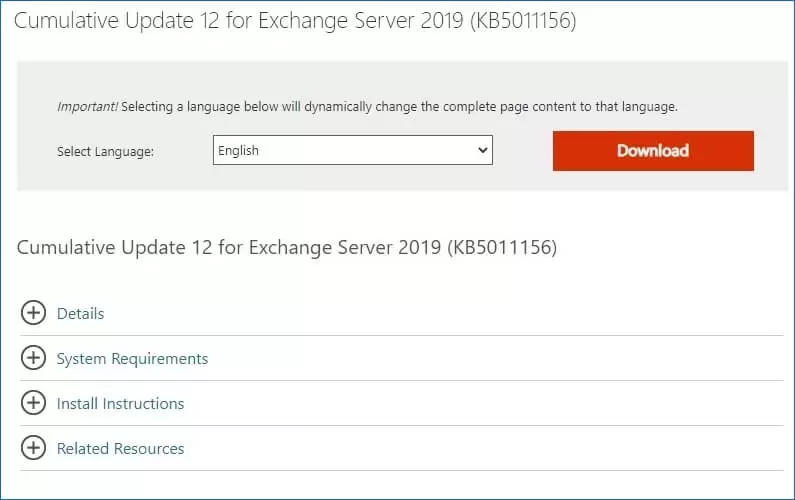Click the page title at the very top

(x=296, y=21)
